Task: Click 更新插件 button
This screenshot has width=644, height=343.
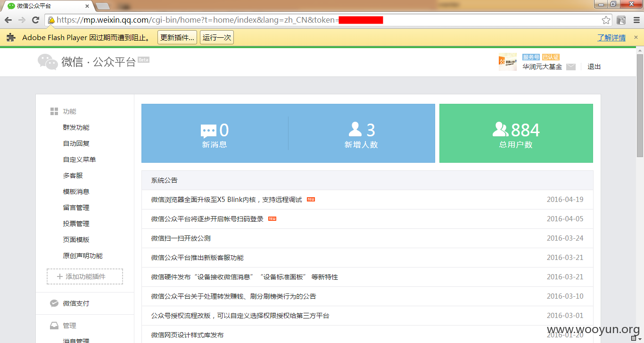Action: pyautogui.click(x=177, y=38)
